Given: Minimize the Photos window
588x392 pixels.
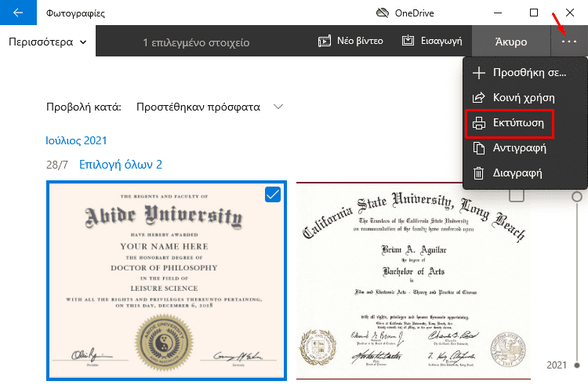Looking at the screenshot, I should point(498,13).
